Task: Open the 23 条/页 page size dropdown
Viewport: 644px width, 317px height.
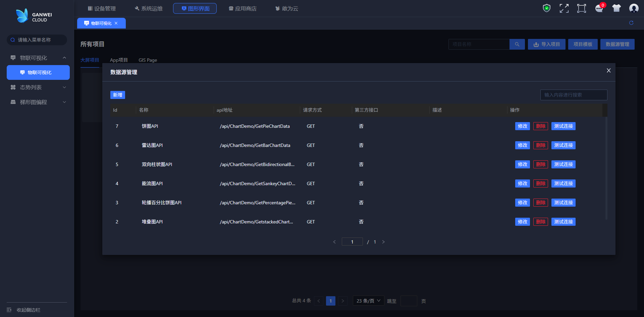Action: [x=368, y=301]
